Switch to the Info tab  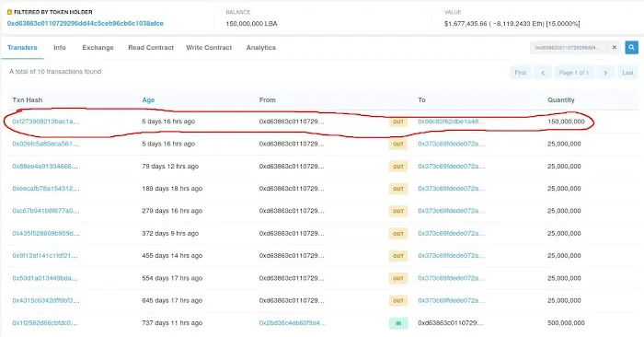pos(60,48)
